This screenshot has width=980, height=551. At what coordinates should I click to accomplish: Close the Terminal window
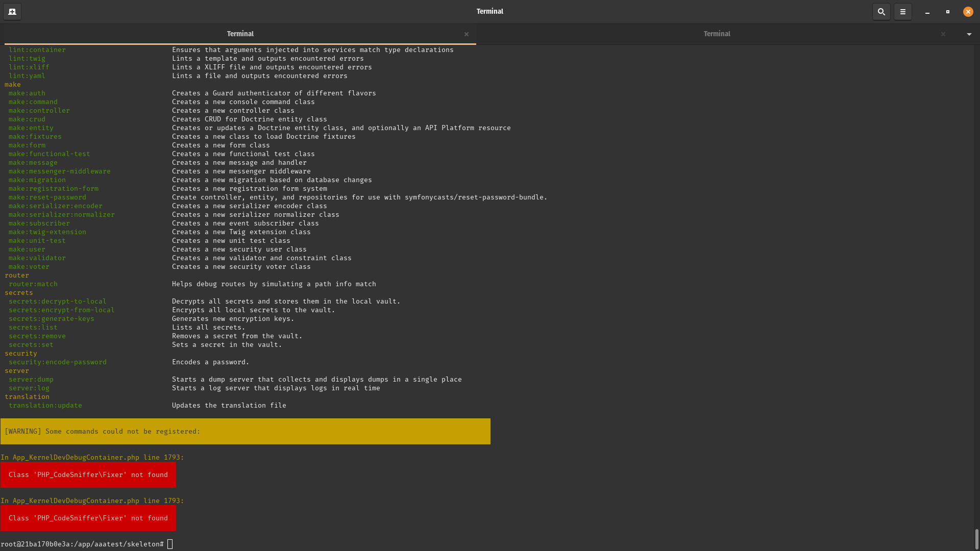click(968, 12)
